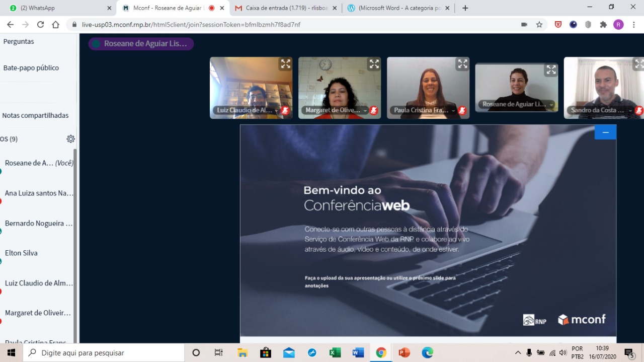Open the Chrome home page
The image size is (644, 362).
coord(55,24)
